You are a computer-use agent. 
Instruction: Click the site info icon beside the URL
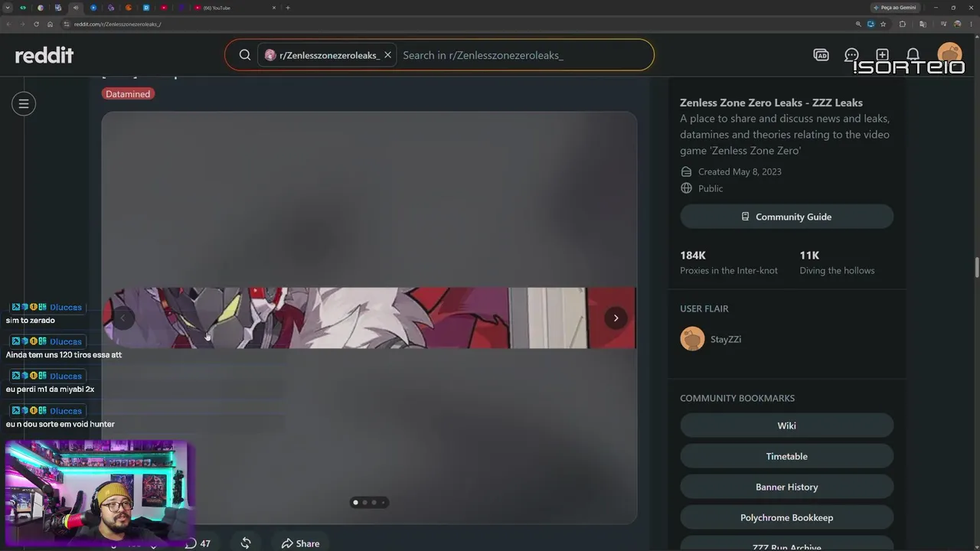(x=67, y=24)
